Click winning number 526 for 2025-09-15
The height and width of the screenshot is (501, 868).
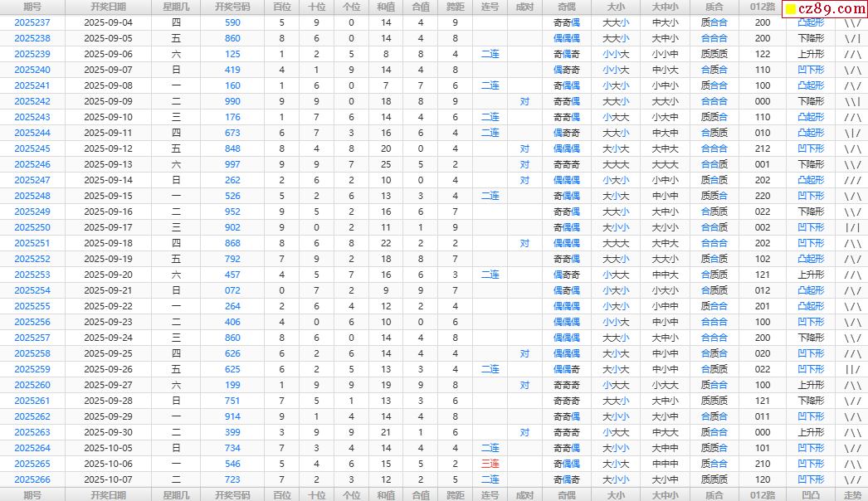[x=232, y=196]
